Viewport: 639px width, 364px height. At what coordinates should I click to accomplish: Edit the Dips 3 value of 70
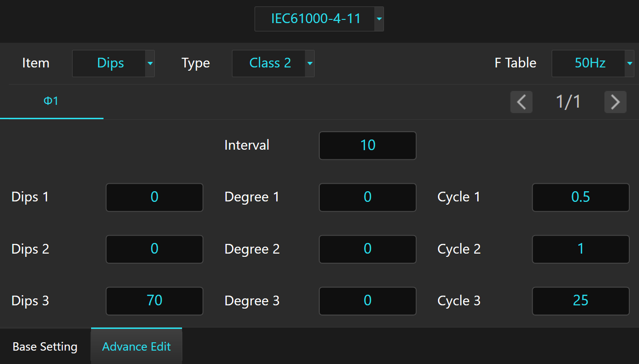coord(154,301)
